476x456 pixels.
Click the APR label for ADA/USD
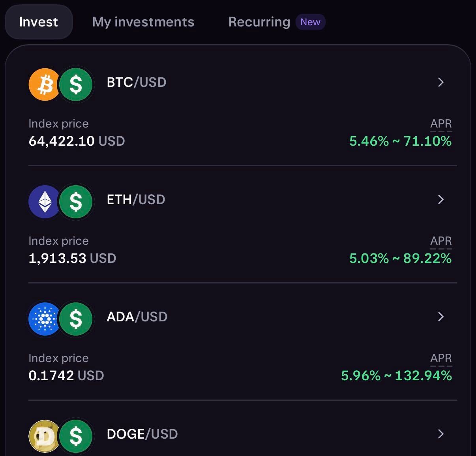coord(441,358)
